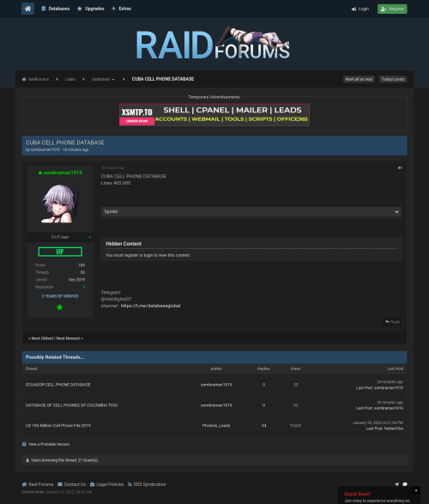Click the thread title CUBA CELL PHONE DATABASE header
The height and width of the screenshot is (504, 429).
65,143
